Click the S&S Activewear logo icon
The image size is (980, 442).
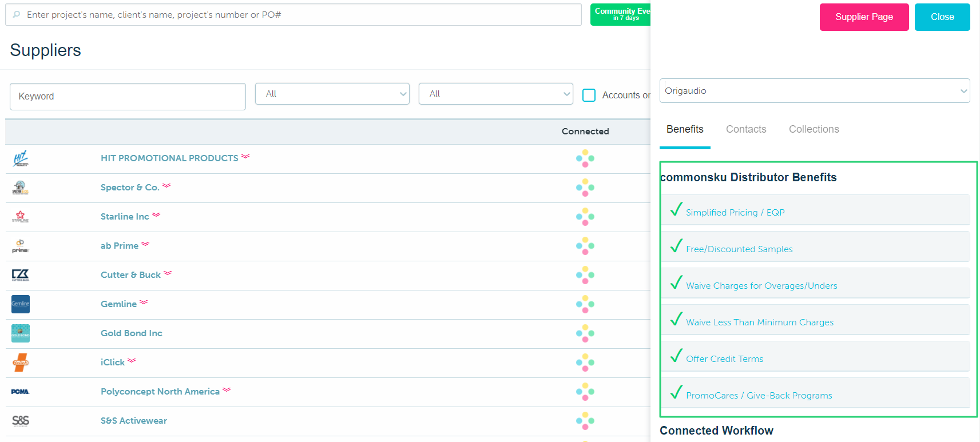[x=21, y=421]
